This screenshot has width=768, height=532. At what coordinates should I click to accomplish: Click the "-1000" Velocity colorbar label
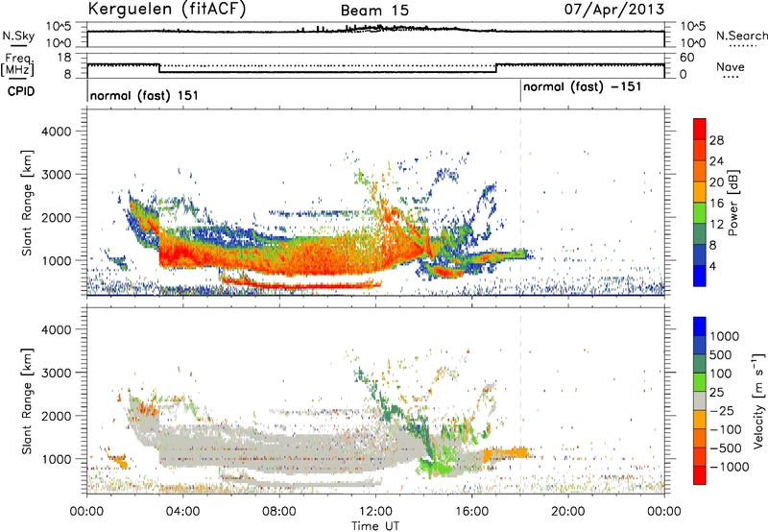click(x=729, y=467)
